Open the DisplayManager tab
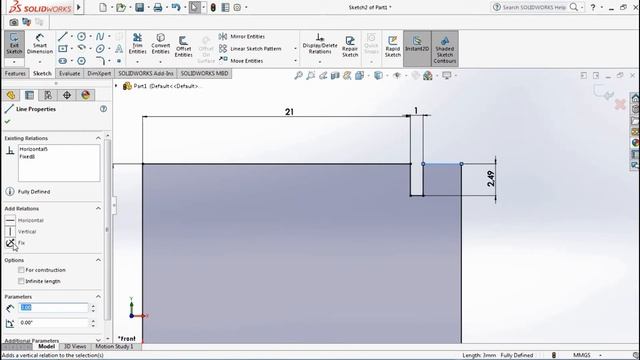The height and width of the screenshot is (360, 640). (85, 95)
